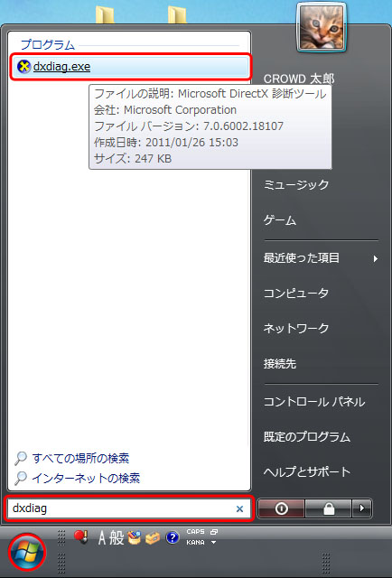The image size is (392, 578).
Task: Toggle CAPS lock in the language bar
Action: (x=195, y=532)
